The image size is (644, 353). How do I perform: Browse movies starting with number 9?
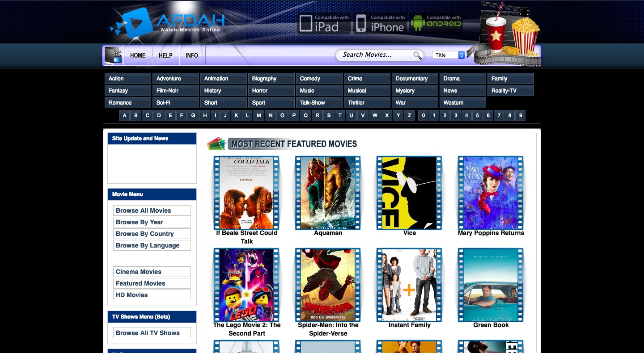click(x=520, y=116)
